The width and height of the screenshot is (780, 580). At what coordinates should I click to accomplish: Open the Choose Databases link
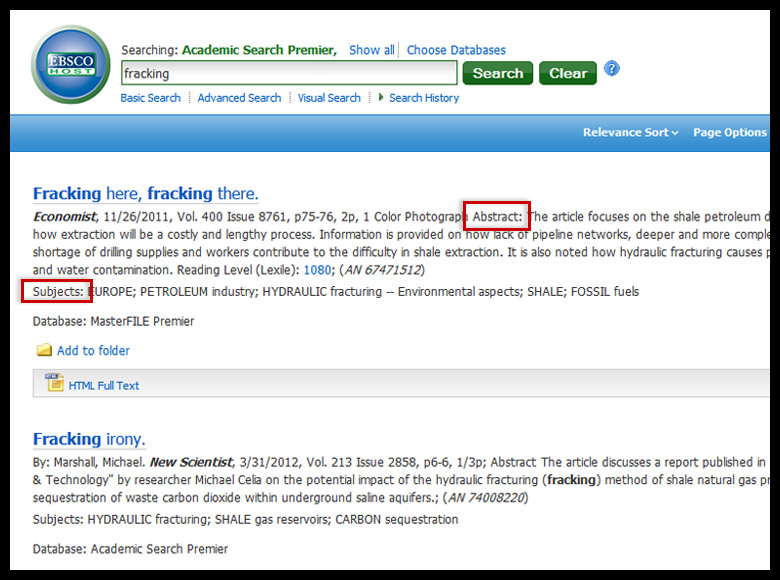click(x=456, y=50)
